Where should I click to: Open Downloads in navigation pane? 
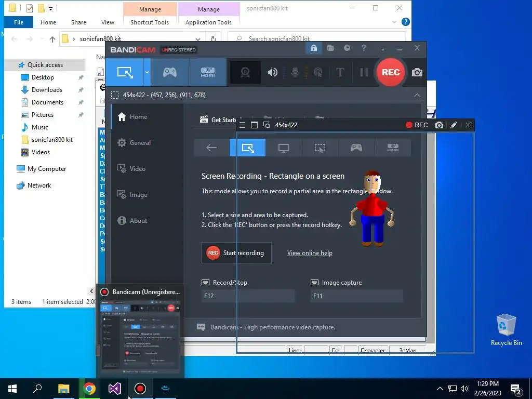(47, 90)
